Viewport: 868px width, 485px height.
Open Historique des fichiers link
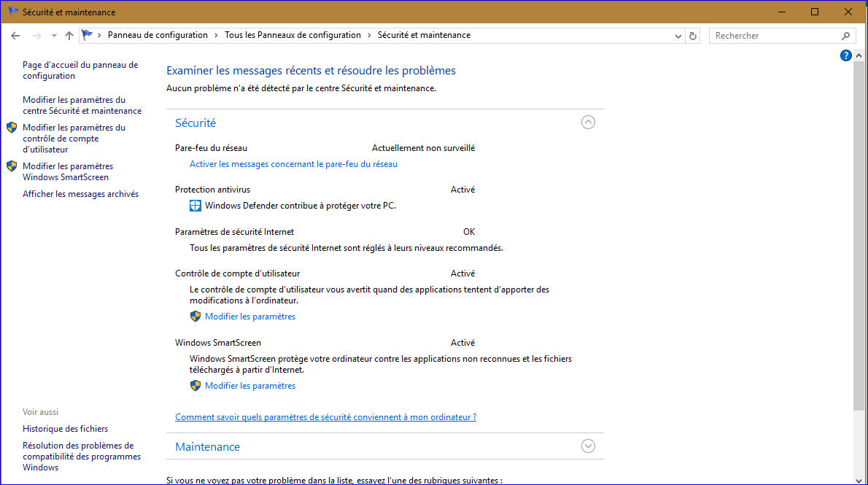click(65, 429)
